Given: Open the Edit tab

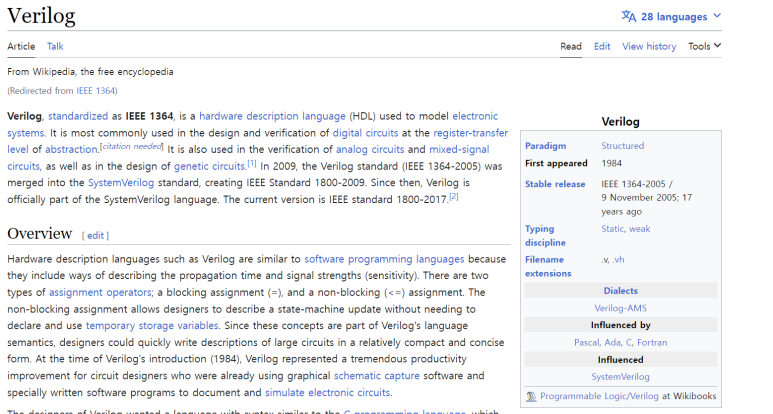Looking at the screenshot, I should click(602, 46).
